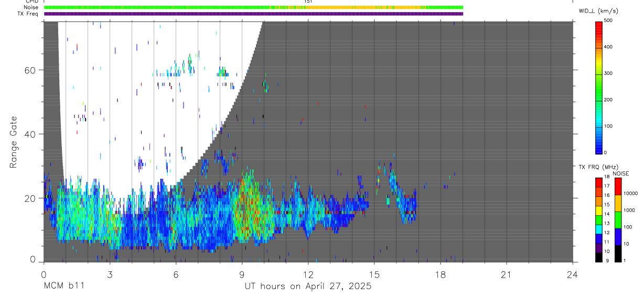
Task: Click the '13' label in TX FRQ legend
Action: pyautogui.click(x=607, y=223)
